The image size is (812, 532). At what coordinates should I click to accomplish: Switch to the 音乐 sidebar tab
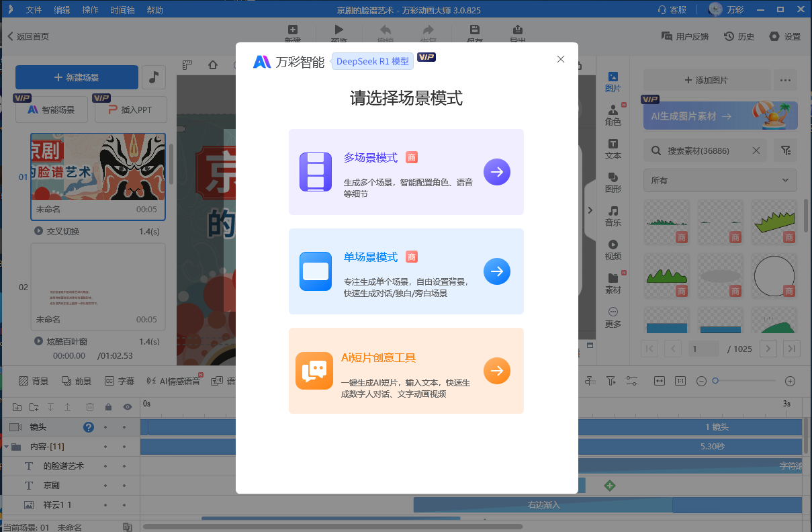613,216
